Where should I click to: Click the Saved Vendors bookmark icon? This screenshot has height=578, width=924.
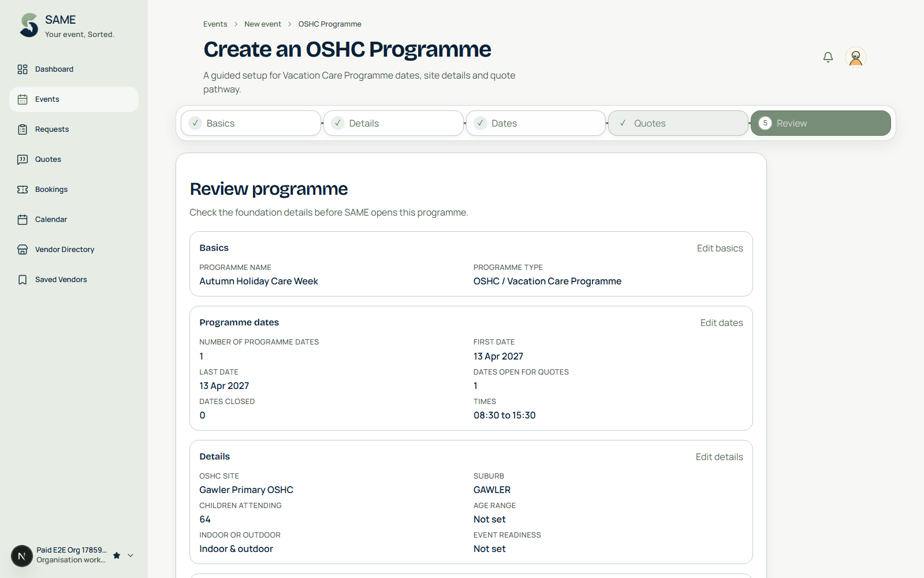[x=23, y=280]
